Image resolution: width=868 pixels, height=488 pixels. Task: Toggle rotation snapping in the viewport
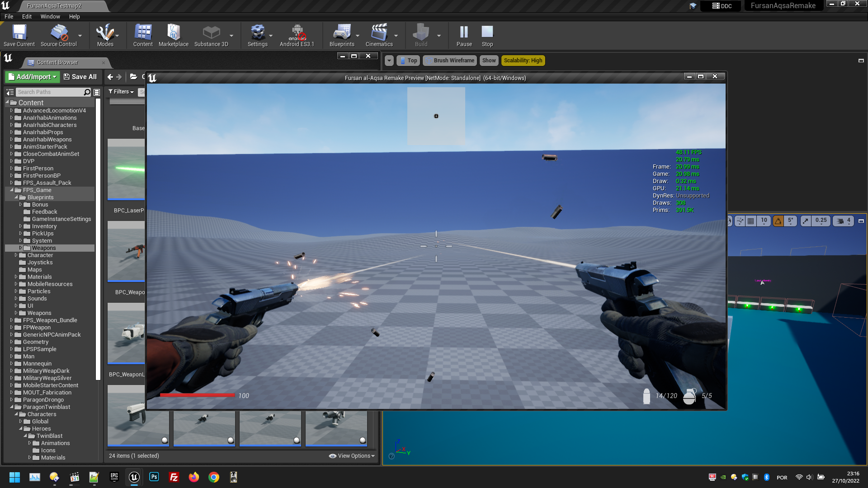click(778, 221)
